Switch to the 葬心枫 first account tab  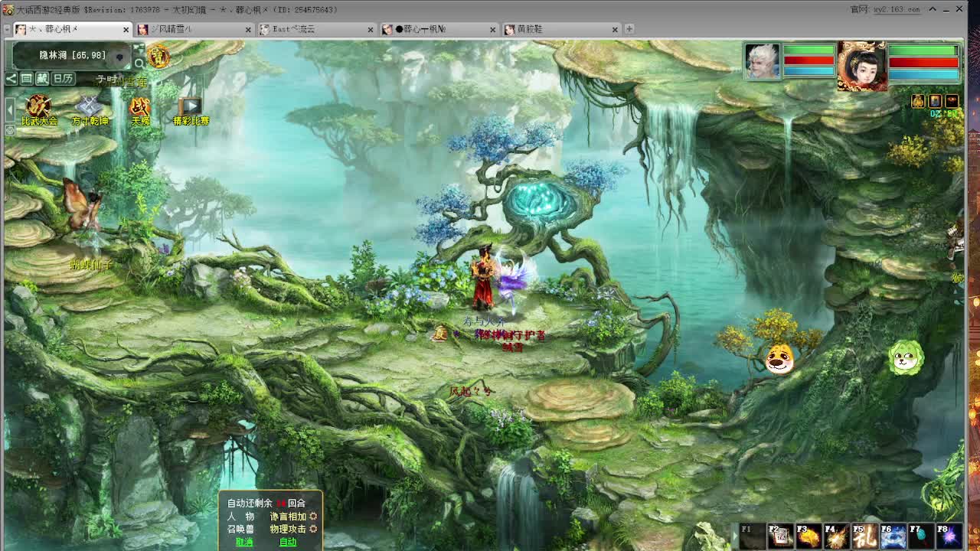tap(73, 29)
